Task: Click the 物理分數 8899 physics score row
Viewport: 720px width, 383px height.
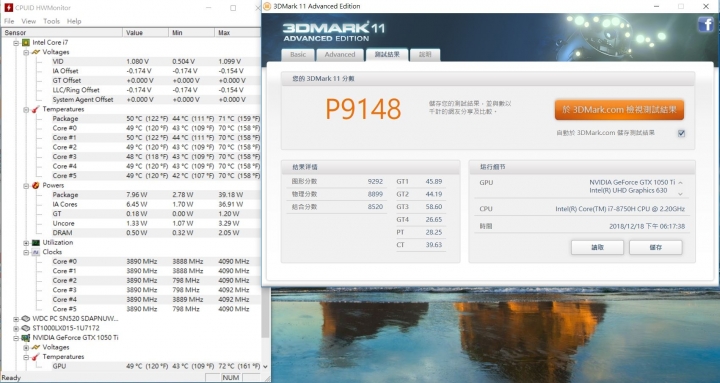Action: coord(337,194)
